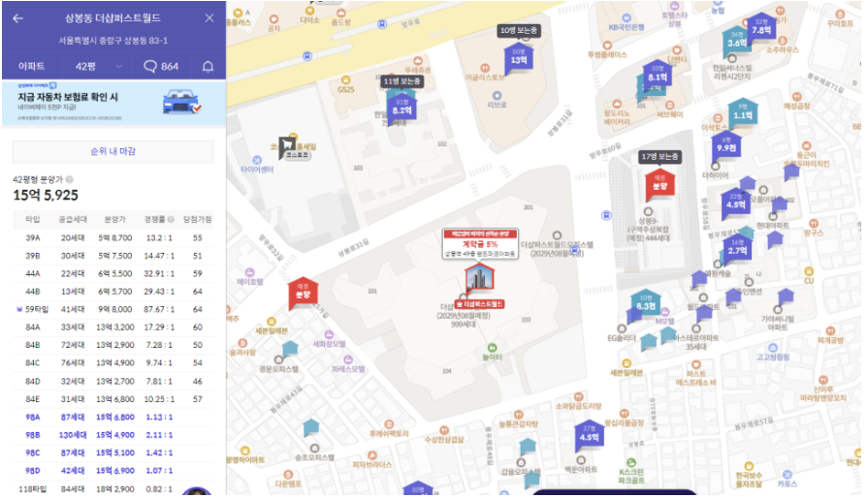Click the KB국민은행 map icon
Viewport: 868px width, 498px height.
[x=627, y=17]
